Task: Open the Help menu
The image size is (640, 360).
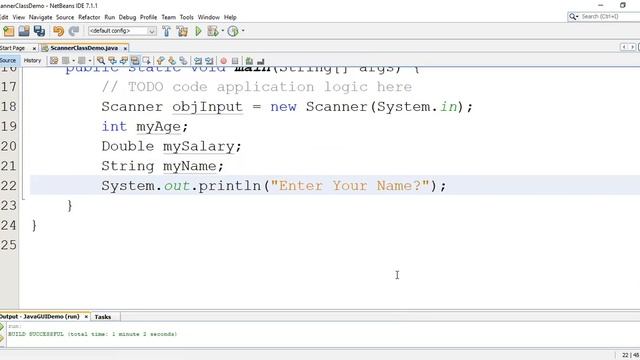Action: (230, 17)
